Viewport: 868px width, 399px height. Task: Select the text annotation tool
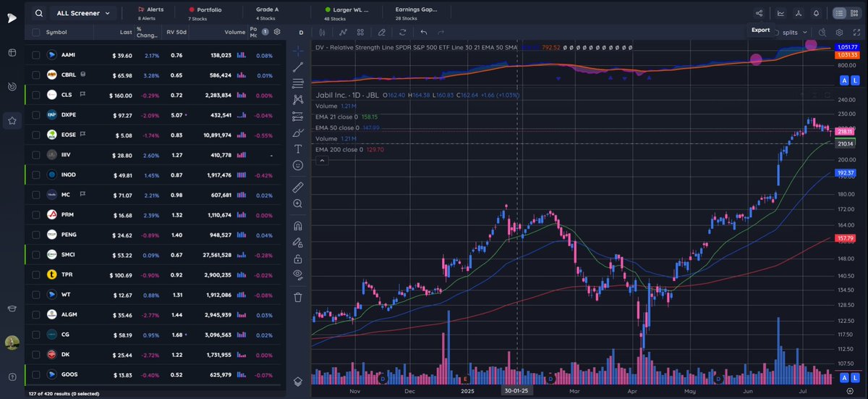pos(298,149)
